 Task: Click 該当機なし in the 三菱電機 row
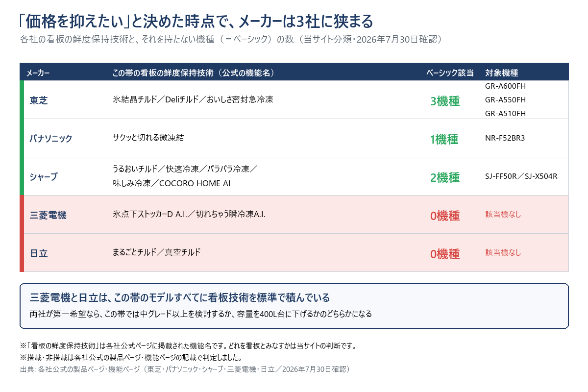(x=503, y=214)
